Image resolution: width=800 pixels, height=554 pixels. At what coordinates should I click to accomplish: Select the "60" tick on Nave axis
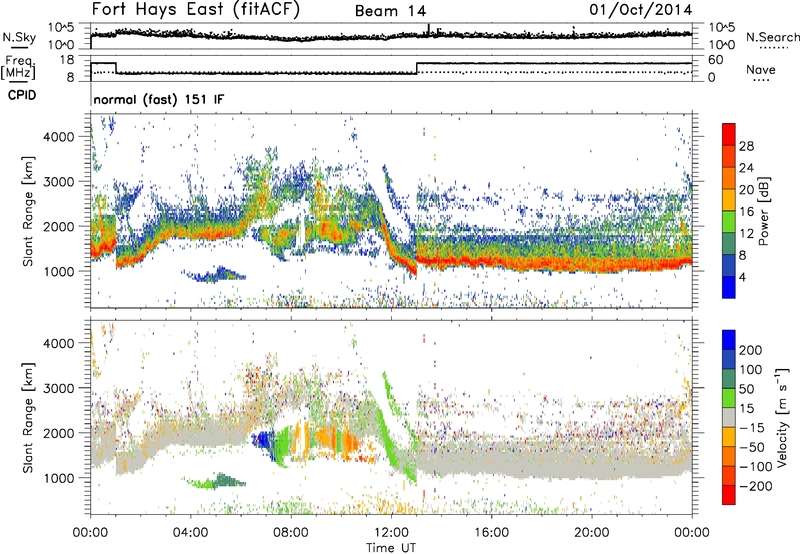(x=716, y=60)
